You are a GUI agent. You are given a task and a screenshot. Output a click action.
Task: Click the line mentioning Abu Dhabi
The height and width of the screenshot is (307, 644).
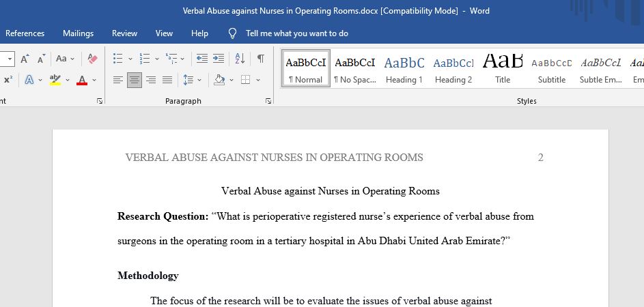coord(313,241)
